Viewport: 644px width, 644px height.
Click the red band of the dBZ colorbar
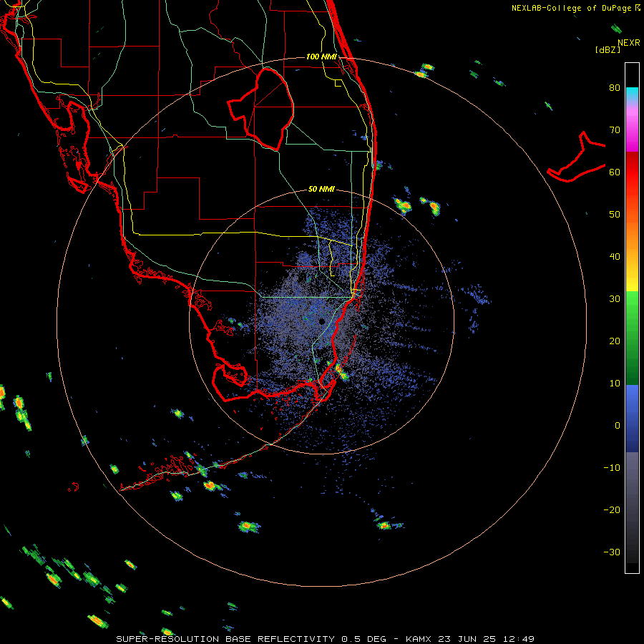(x=632, y=172)
